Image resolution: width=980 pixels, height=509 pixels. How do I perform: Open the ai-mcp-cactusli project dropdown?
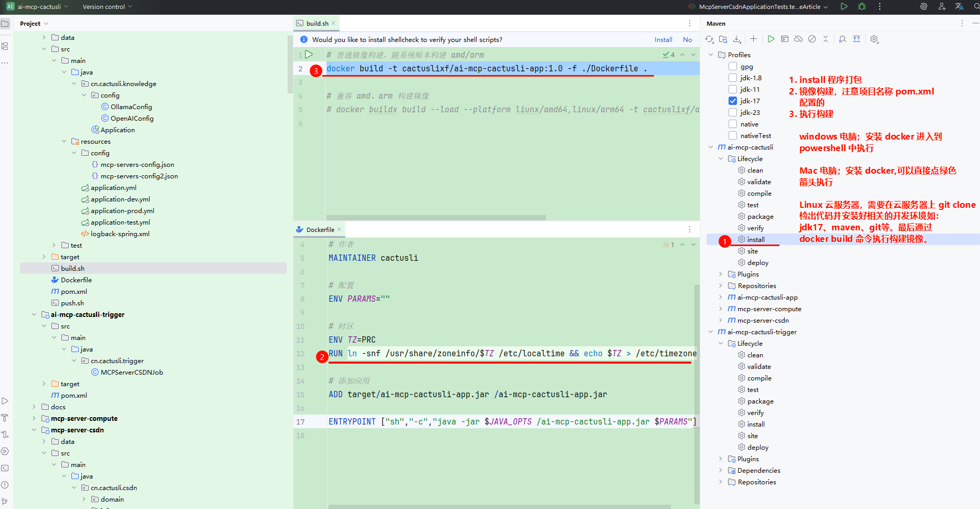coord(38,7)
